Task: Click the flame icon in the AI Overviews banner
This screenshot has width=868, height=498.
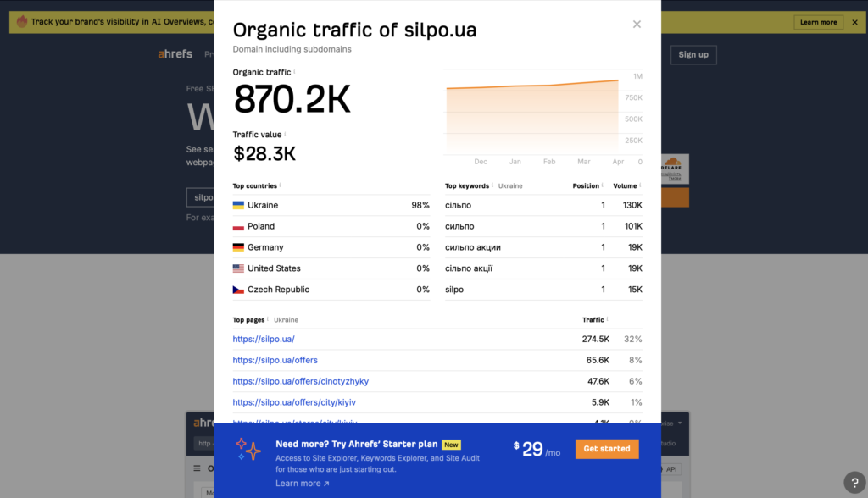Action: (21, 22)
